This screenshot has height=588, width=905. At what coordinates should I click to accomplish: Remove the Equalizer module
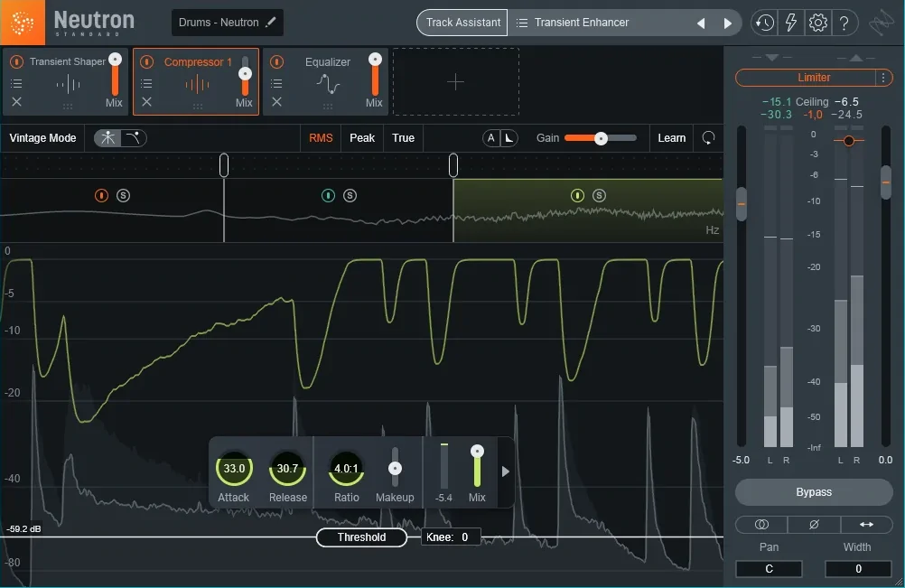[277, 101]
